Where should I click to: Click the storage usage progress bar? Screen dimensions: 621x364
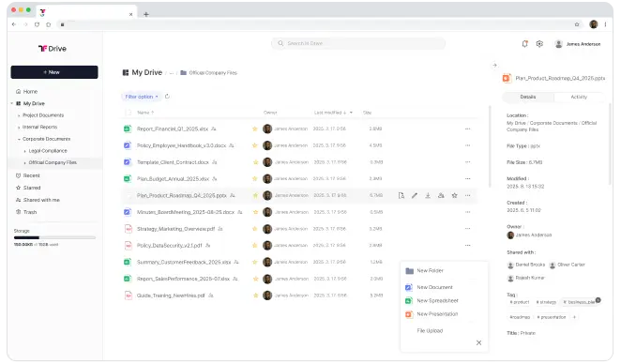click(x=54, y=237)
